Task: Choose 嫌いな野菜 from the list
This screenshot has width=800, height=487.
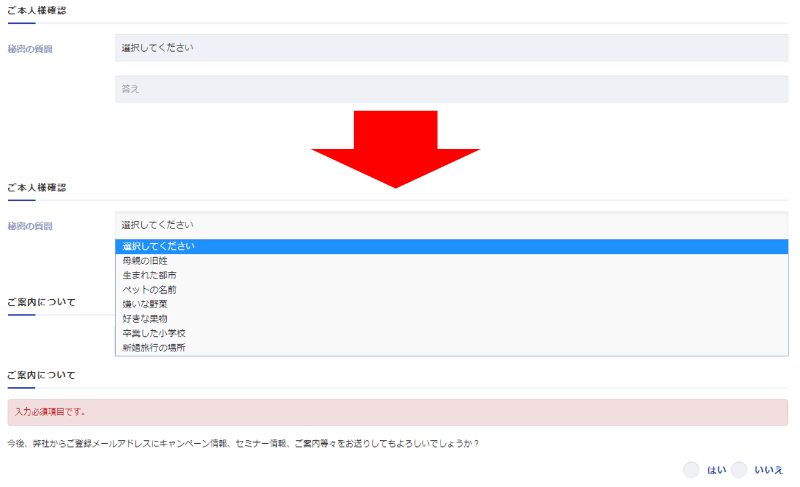Action: (451, 304)
